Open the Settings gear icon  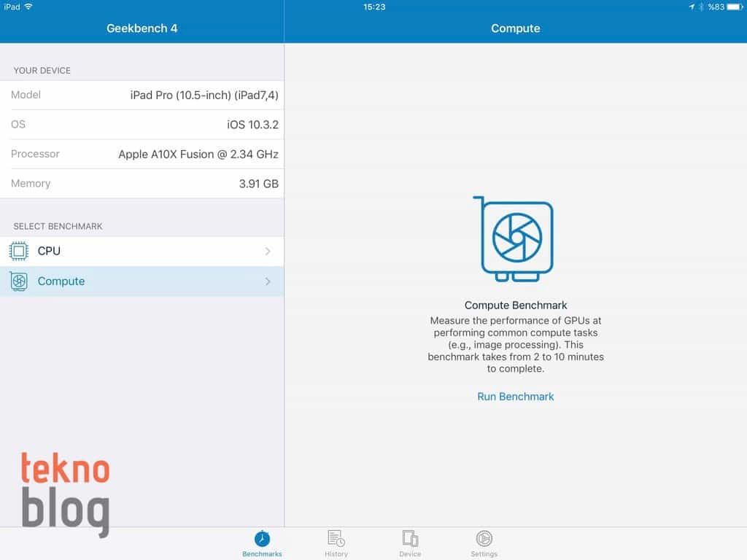click(x=484, y=539)
